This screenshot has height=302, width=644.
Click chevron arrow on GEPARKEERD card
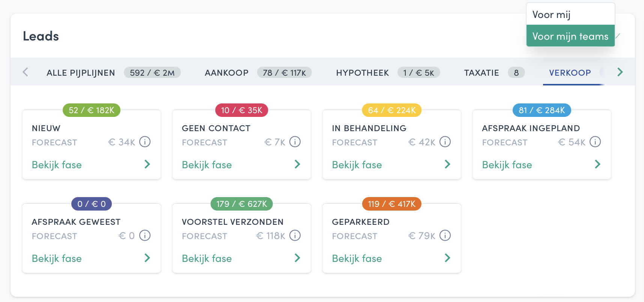[447, 258]
